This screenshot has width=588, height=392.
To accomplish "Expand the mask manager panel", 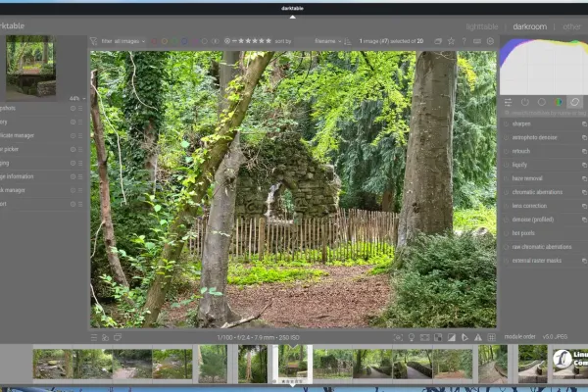I will click(x=13, y=190).
